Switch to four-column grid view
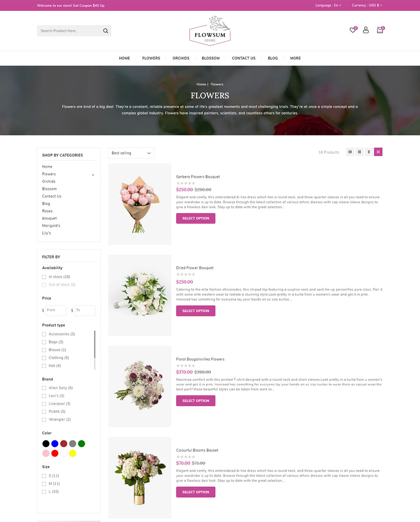This screenshot has height=522, width=420. [350, 152]
